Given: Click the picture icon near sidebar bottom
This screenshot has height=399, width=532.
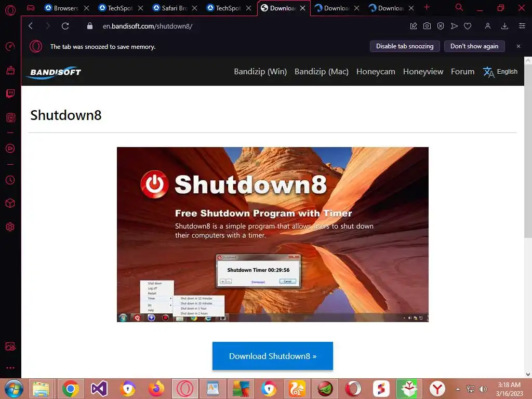Looking at the screenshot, I should coord(10,346).
